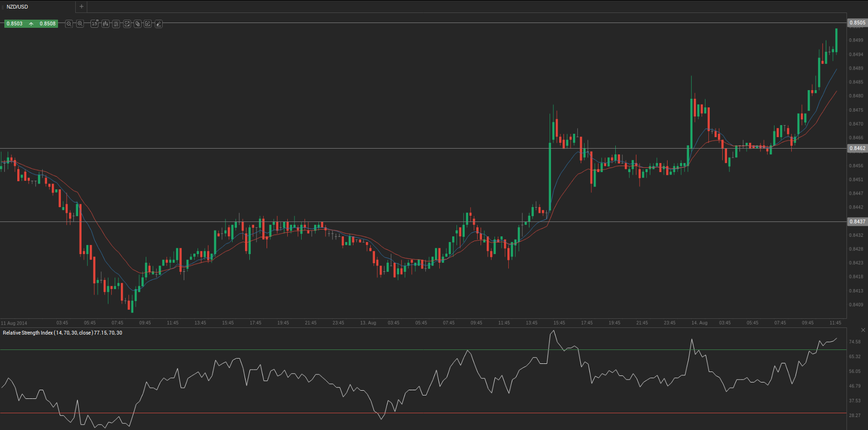Click the Relative Strength Index indicator label
868x430 pixels.
point(62,333)
